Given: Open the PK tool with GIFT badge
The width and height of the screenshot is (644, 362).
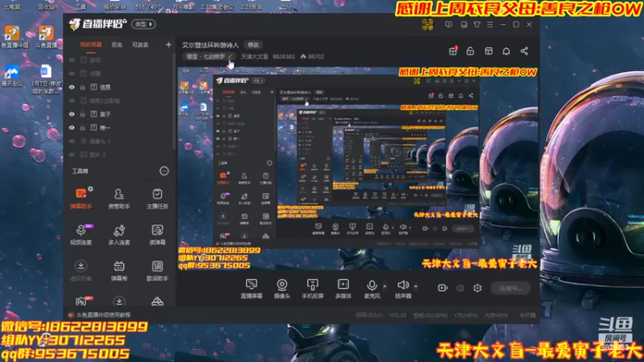Looking at the screenshot, I should point(84,301).
